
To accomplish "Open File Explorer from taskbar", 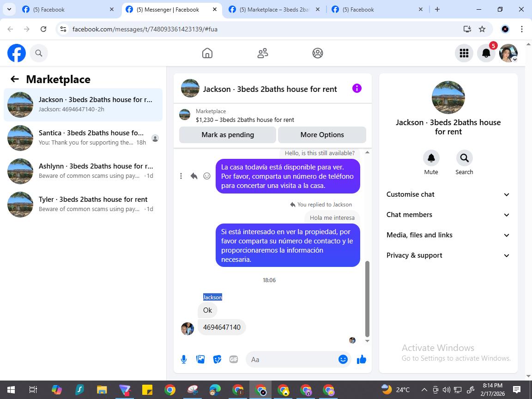I will (102, 389).
